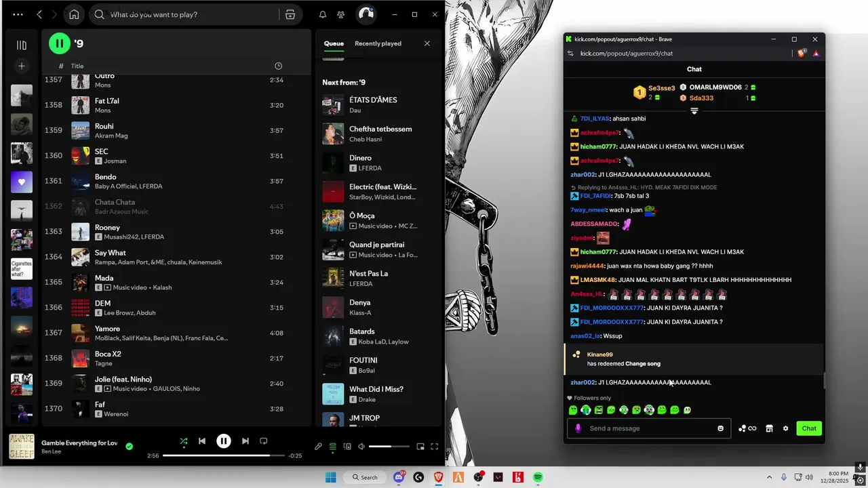Open Kick chat settings gear
Viewport: 868px width, 488px height.
(786, 428)
